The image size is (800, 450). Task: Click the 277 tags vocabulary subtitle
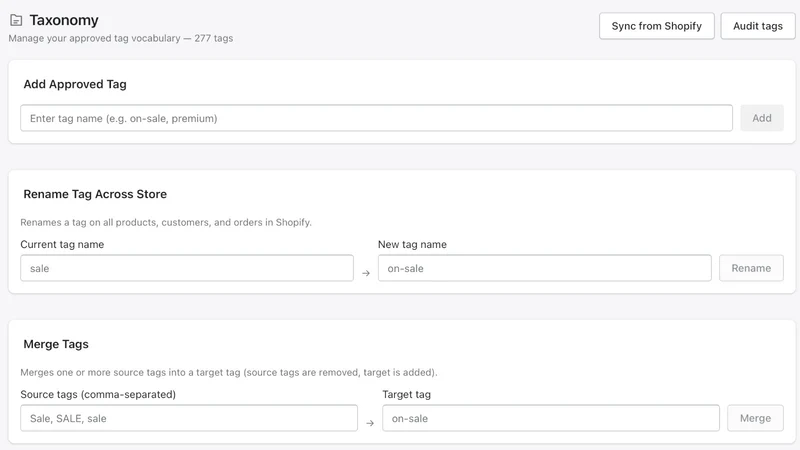pos(121,38)
